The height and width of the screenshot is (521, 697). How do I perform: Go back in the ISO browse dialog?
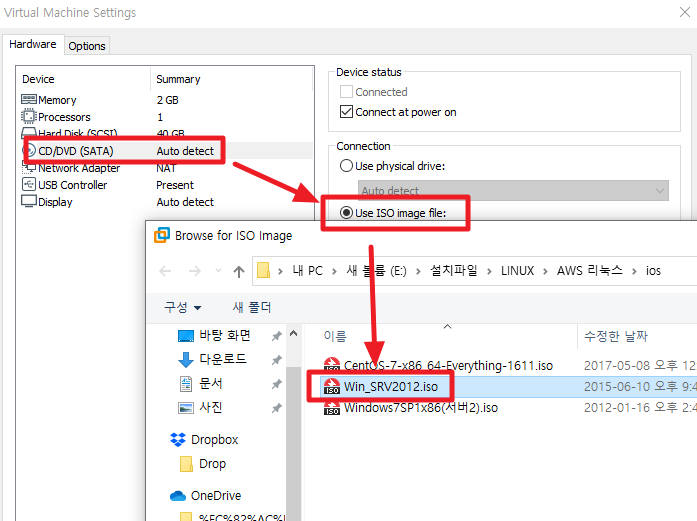coord(165,271)
